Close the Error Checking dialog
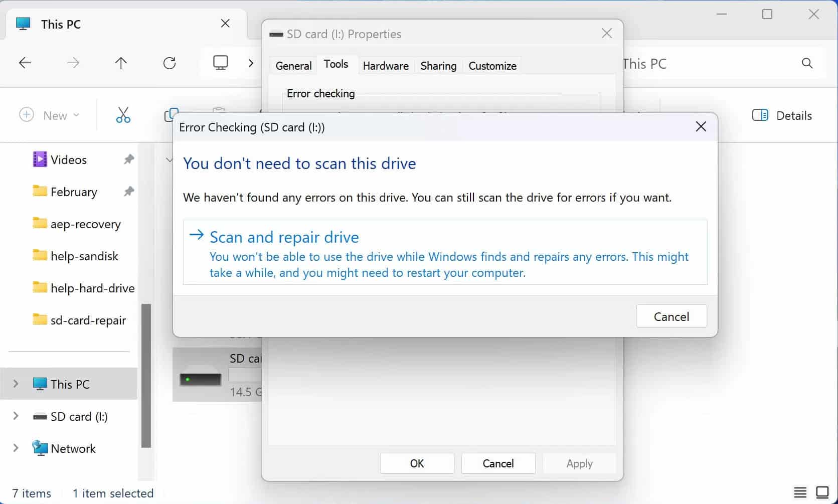The width and height of the screenshot is (838, 504). point(701,127)
